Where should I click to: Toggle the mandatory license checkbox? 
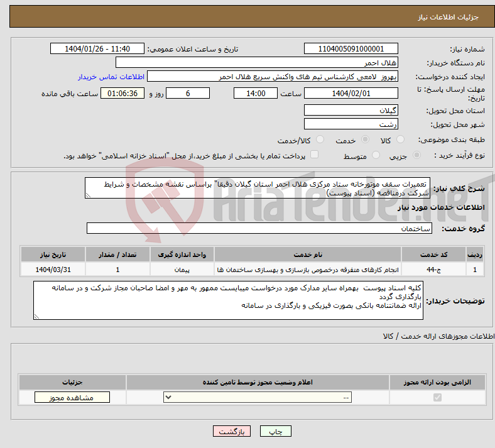pyautogui.click(x=437, y=397)
